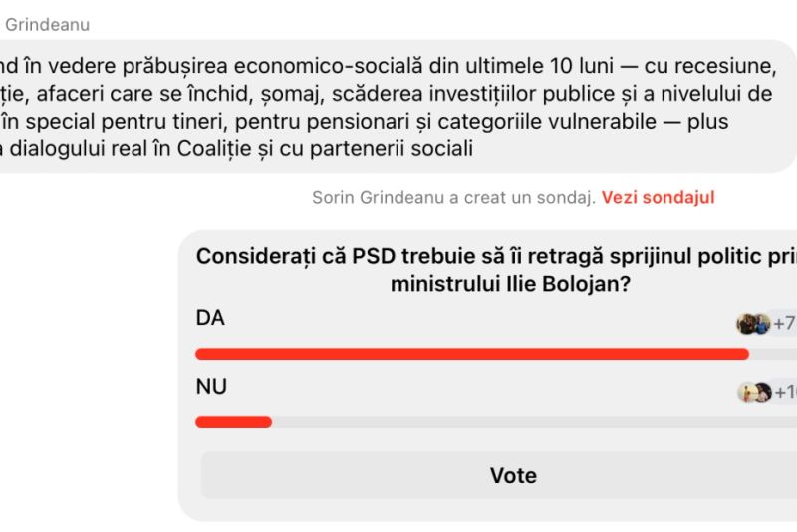
Task: Click the second voter avatar for DA
Action: (x=762, y=323)
